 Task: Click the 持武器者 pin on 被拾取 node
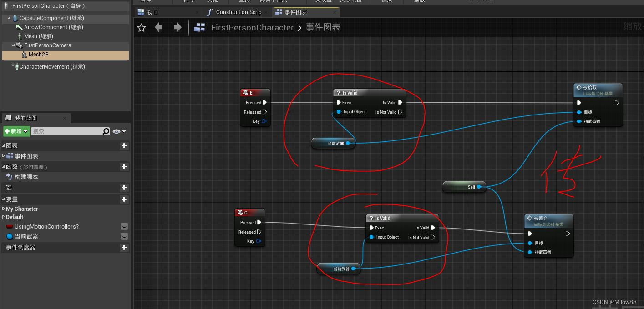tap(579, 121)
